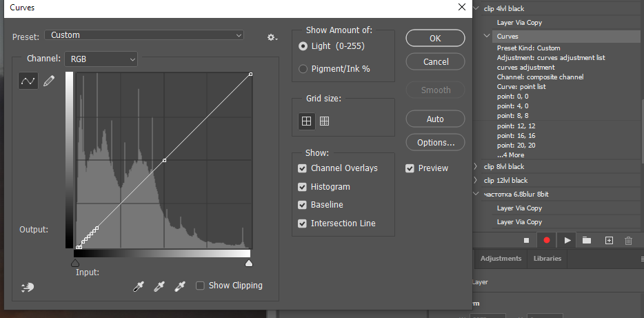Image resolution: width=644 pixels, height=318 pixels.
Task: Select the Pigment/Ink % radio option
Action: (x=303, y=69)
